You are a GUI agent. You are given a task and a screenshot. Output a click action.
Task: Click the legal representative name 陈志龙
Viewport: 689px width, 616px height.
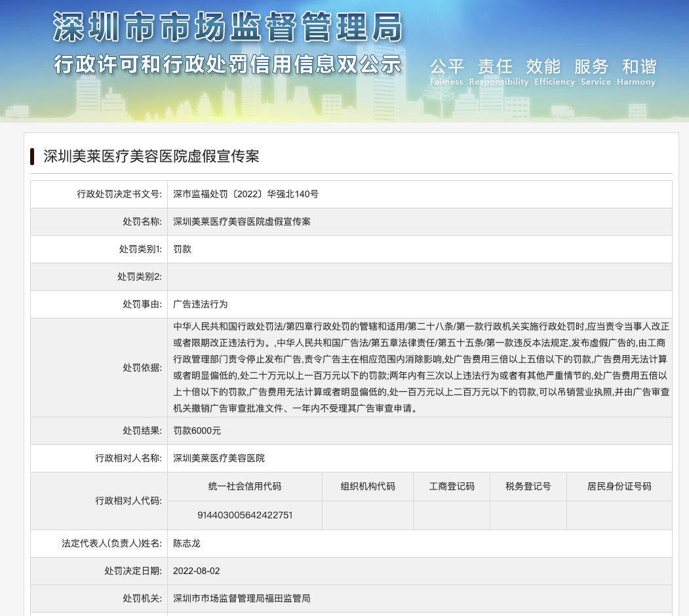pos(187,543)
